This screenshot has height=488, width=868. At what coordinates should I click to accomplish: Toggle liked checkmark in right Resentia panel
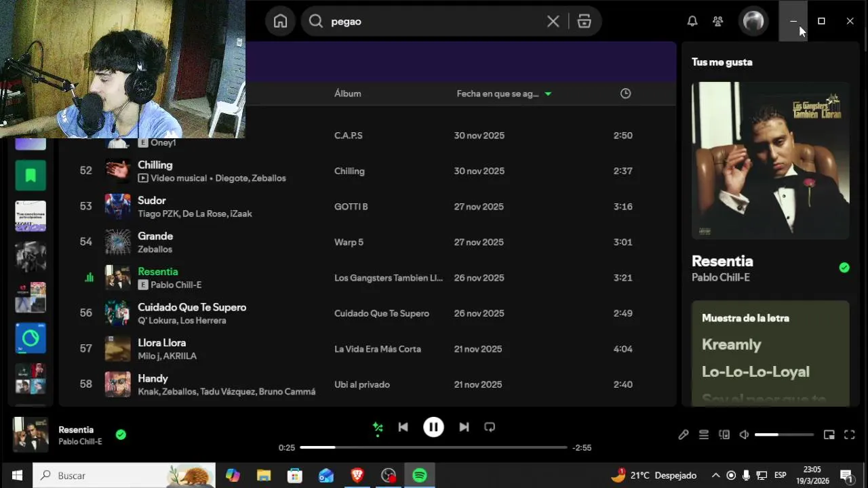point(844,268)
